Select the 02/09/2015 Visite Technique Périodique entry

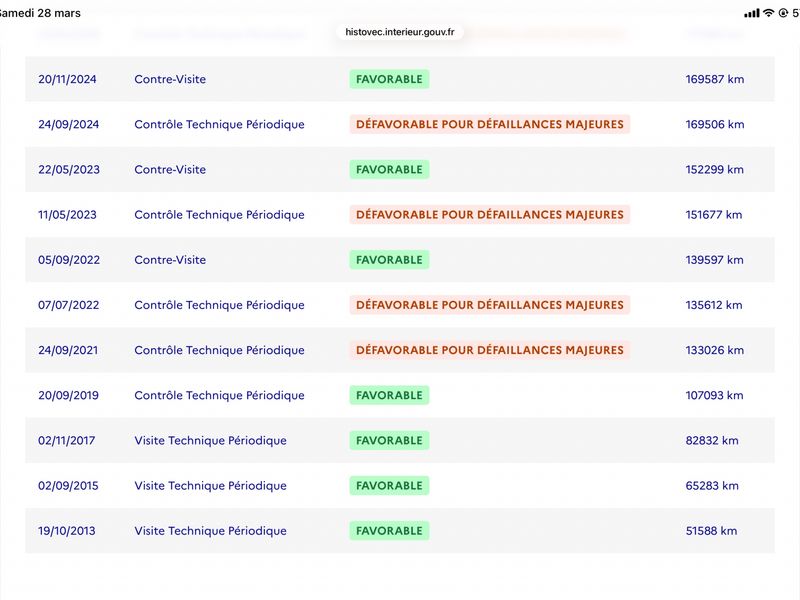pyautogui.click(x=399, y=486)
